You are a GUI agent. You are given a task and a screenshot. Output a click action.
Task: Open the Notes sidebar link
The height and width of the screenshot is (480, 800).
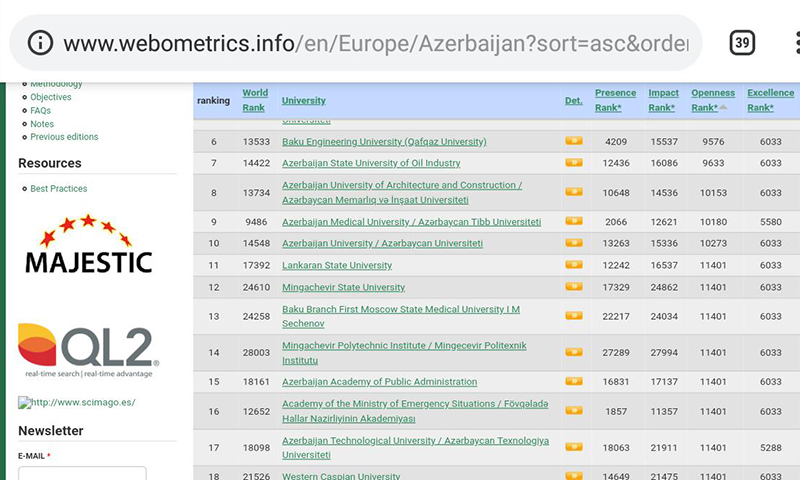click(42, 123)
